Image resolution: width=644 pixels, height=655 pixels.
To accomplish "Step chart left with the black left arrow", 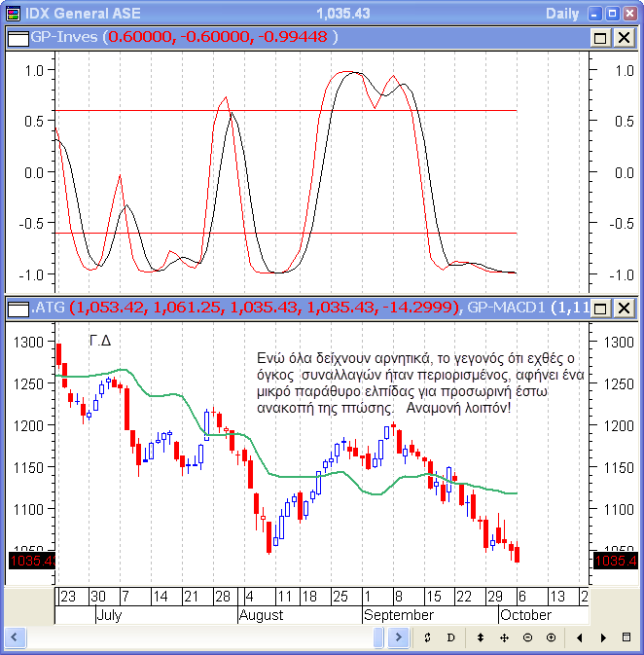I will (580, 637).
